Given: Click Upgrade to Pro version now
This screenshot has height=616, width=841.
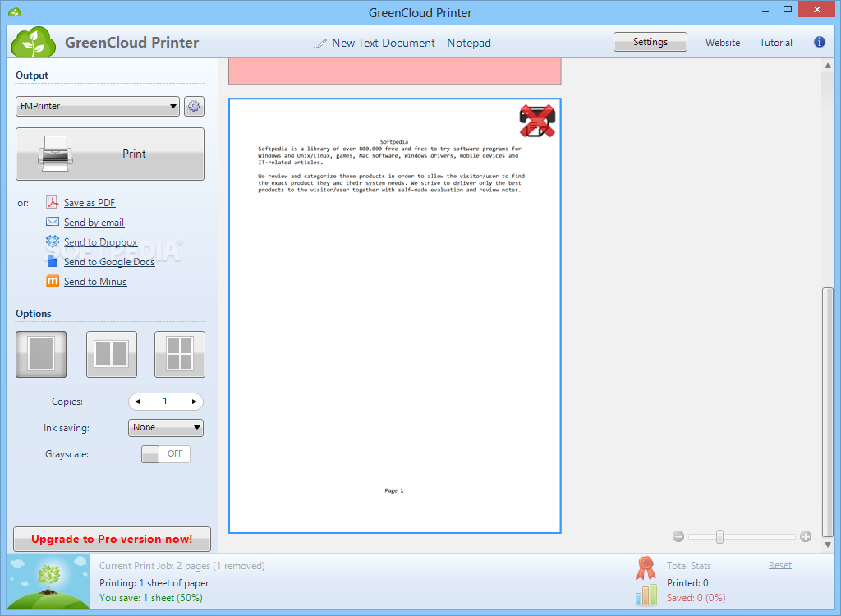Looking at the screenshot, I should point(112,540).
